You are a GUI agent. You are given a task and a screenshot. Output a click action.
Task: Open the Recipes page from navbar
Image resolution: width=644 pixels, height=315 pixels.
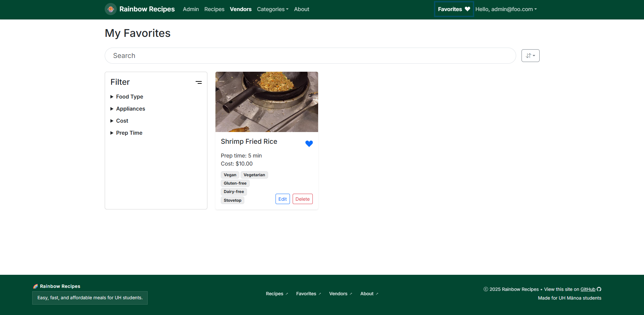coord(214,9)
